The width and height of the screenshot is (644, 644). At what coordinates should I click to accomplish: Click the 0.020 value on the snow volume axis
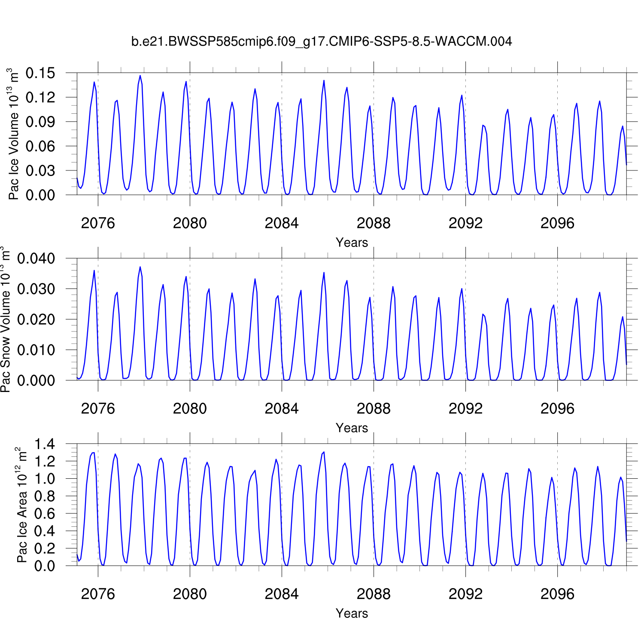click(36, 320)
